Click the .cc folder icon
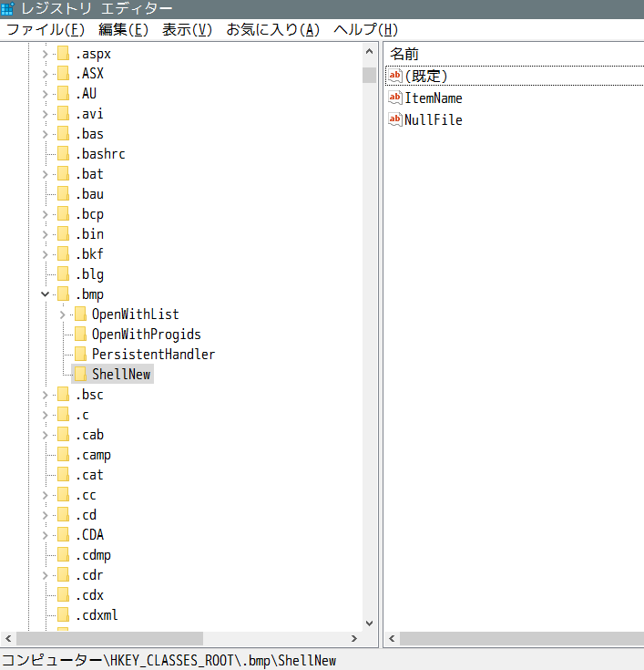644x670 pixels. 63,495
